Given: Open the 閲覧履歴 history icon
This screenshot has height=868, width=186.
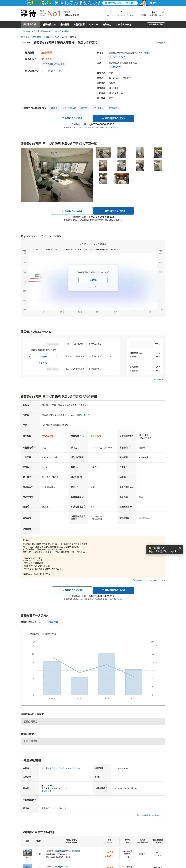Looking at the screenshot, I should 144,13.
